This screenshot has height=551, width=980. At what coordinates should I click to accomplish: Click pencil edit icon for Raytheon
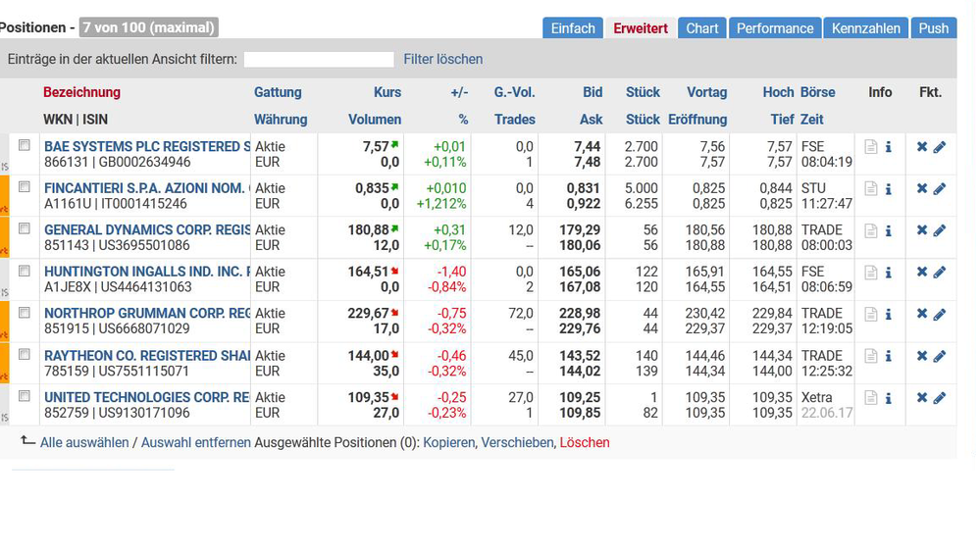coord(939,356)
